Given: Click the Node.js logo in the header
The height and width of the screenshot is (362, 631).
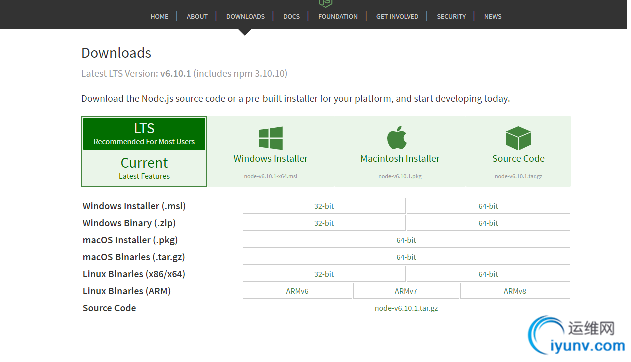Looking at the screenshot, I should click(x=325, y=4).
